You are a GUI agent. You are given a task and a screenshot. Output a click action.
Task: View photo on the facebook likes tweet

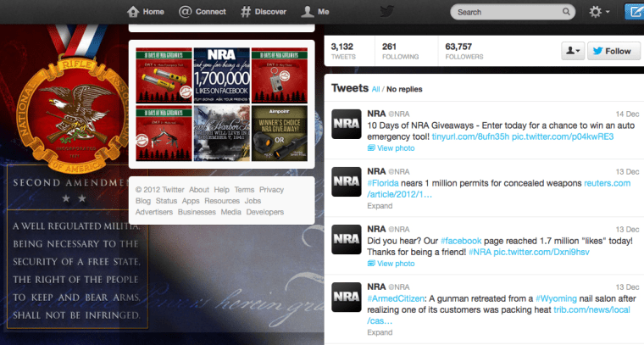tap(391, 264)
